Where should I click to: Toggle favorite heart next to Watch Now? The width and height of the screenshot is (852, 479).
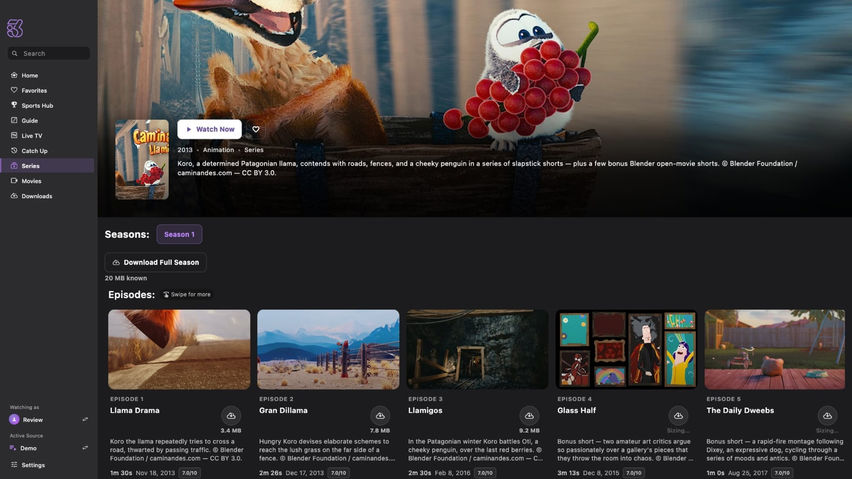(256, 129)
